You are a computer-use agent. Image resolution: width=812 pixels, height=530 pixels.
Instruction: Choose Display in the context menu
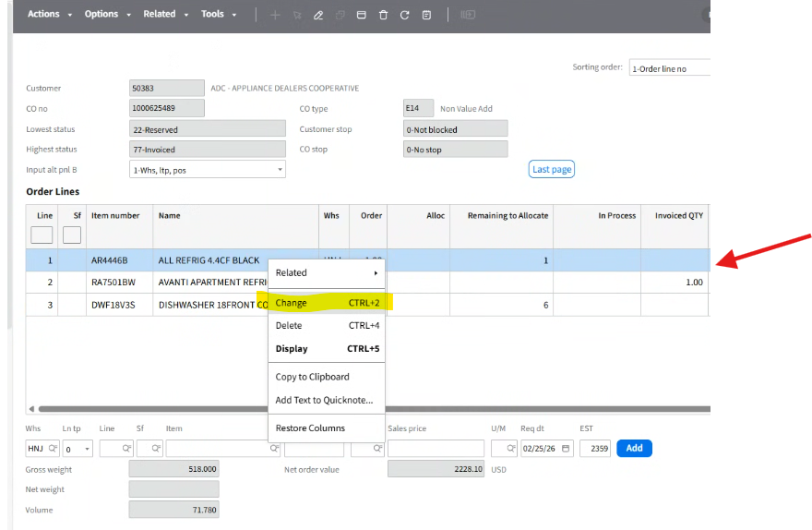click(x=327, y=349)
